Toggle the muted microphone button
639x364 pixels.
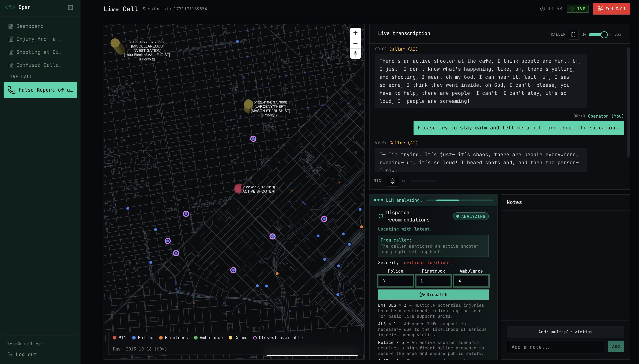pyautogui.click(x=392, y=181)
